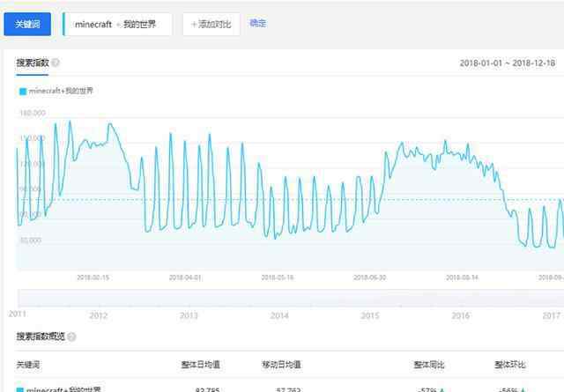Click year 2017 on the timeline

click(x=551, y=315)
